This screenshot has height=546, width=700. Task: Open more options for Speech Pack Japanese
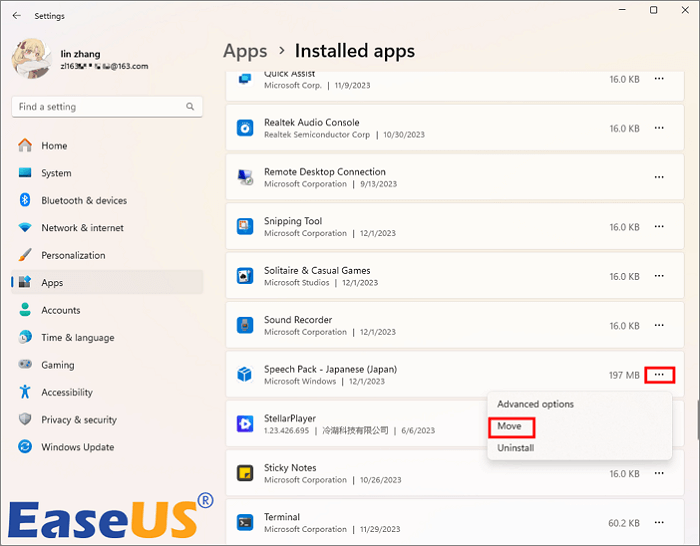coord(659,375)
